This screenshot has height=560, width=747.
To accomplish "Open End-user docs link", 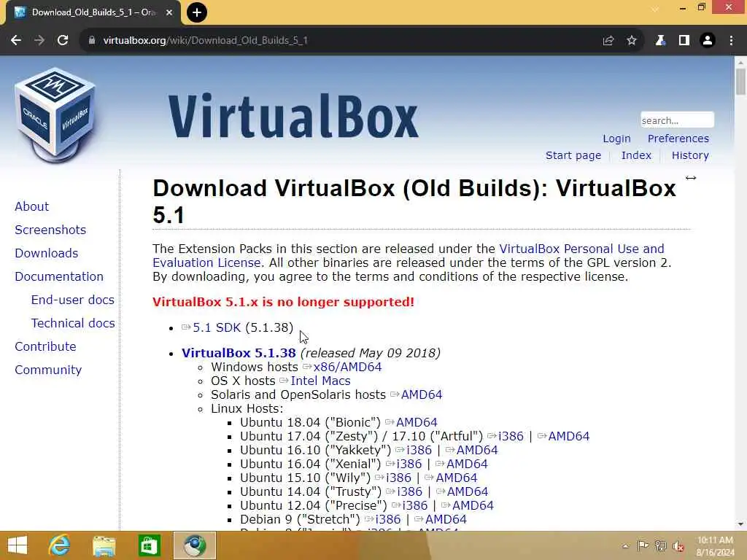I will point(72,300).
